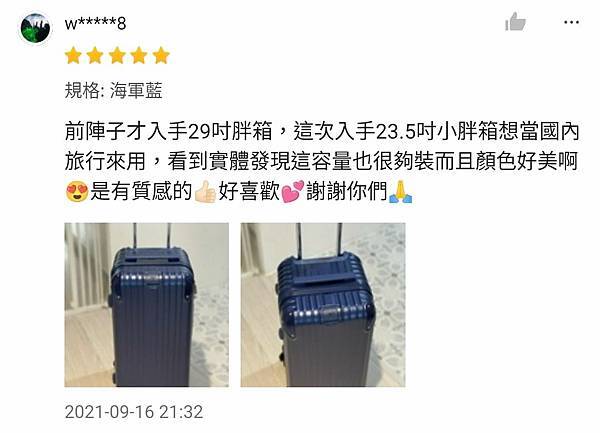The height and width of the screenshot is (433, 600).
Task: Open the left suitcase front-view photo
Action: click(147, 305)
